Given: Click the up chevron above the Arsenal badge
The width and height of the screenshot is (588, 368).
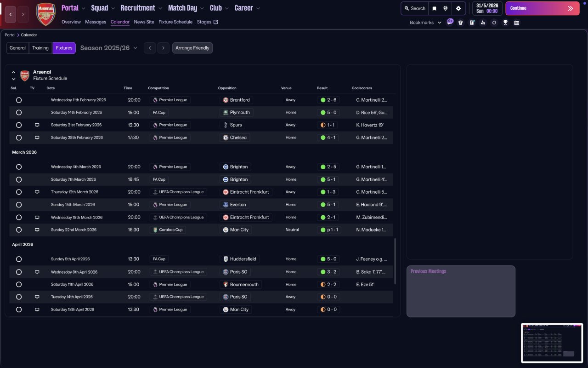Looking at the screenshot, I should [x=14, y=72].
